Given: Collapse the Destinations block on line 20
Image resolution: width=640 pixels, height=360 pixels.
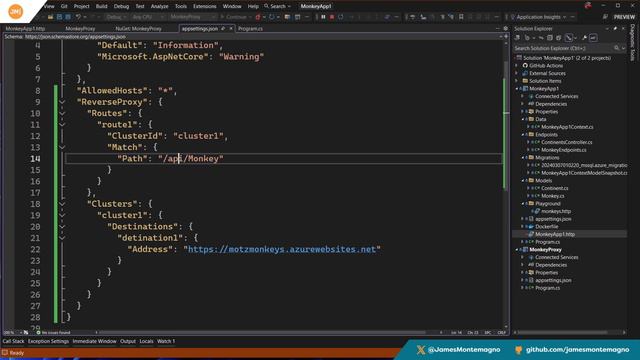Looking at the screenshot, I should tap(62, 227).
